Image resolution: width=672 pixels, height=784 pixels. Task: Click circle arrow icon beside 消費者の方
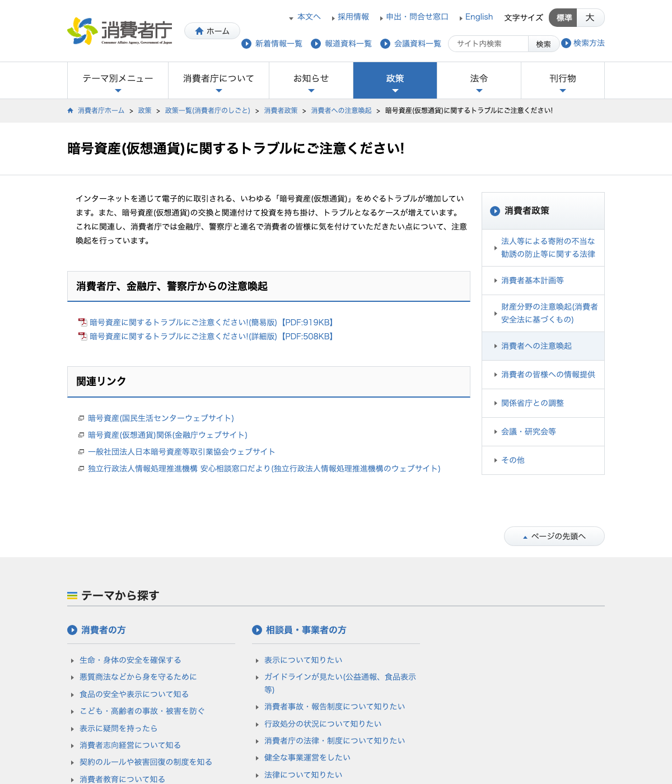[72, 630]
